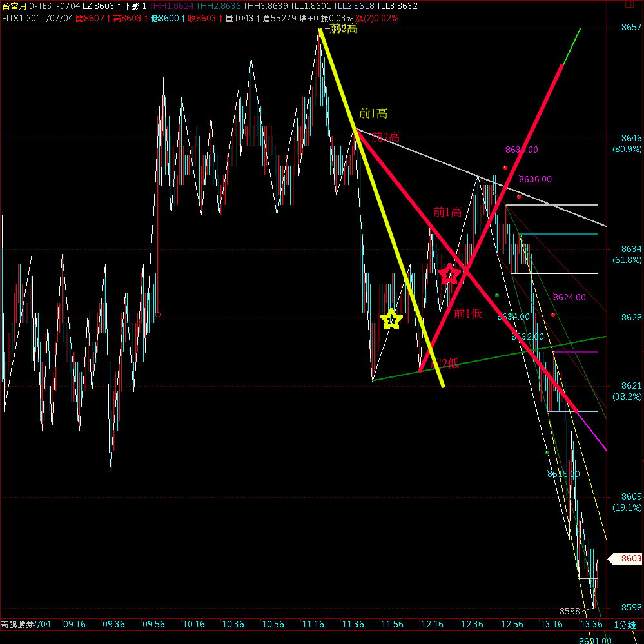This screenshot has width=644, height=644.
Task: Click the 11:16 time axis label
Action: (x=313, y=625)
